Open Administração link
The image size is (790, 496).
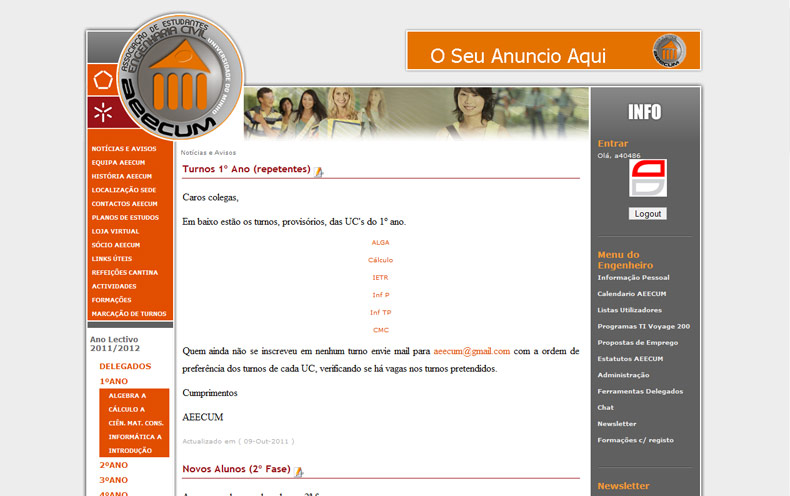tap(623, 375)
